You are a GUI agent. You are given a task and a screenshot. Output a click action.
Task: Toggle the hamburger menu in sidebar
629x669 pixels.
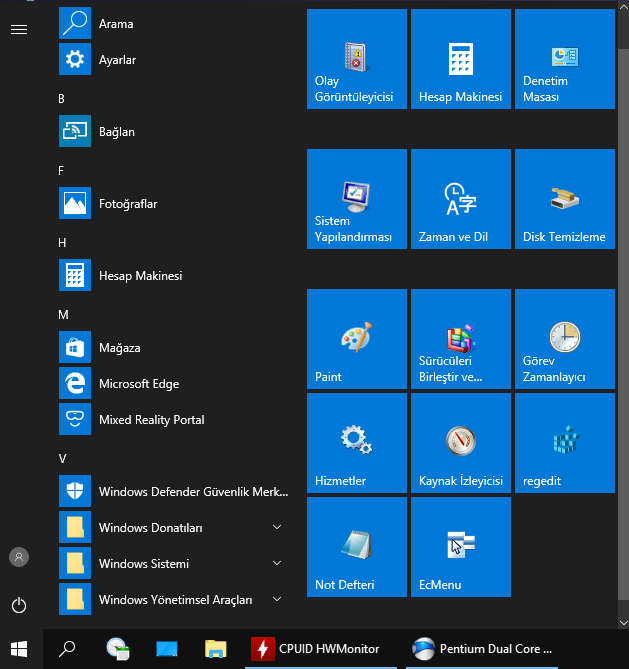pos(19,29)
